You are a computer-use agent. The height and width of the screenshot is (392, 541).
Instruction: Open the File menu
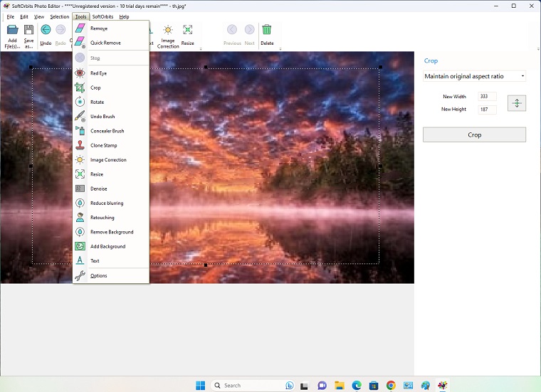[11, 16]
